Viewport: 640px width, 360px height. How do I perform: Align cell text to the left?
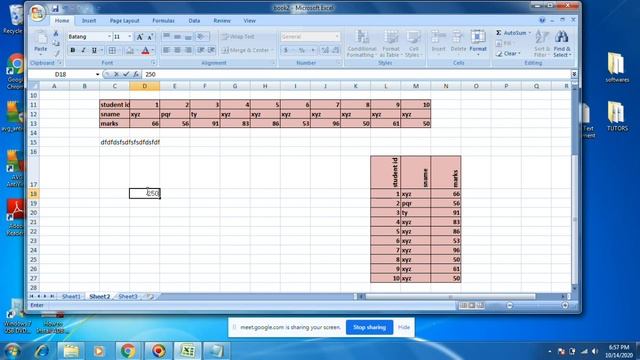pos(167,50)
